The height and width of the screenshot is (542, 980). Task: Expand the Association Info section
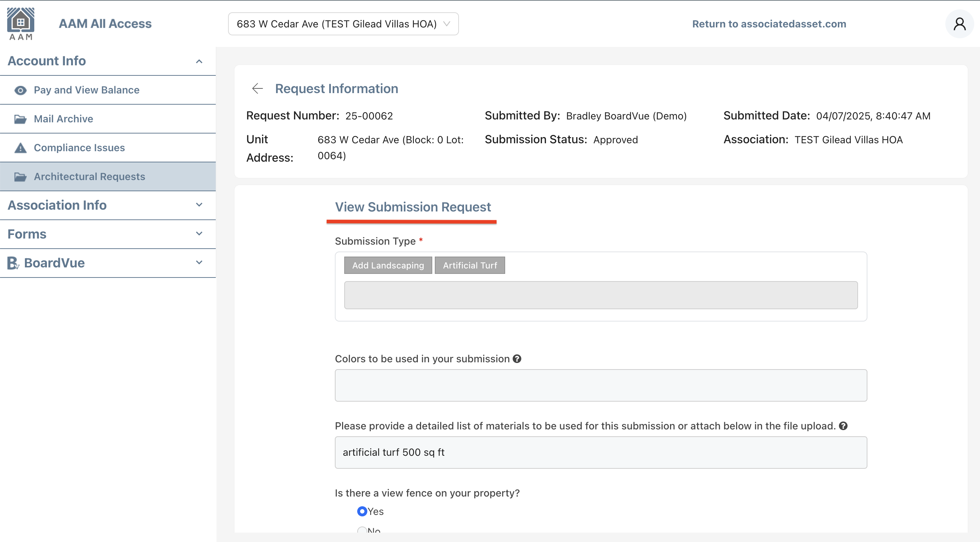tap(199, 205)
